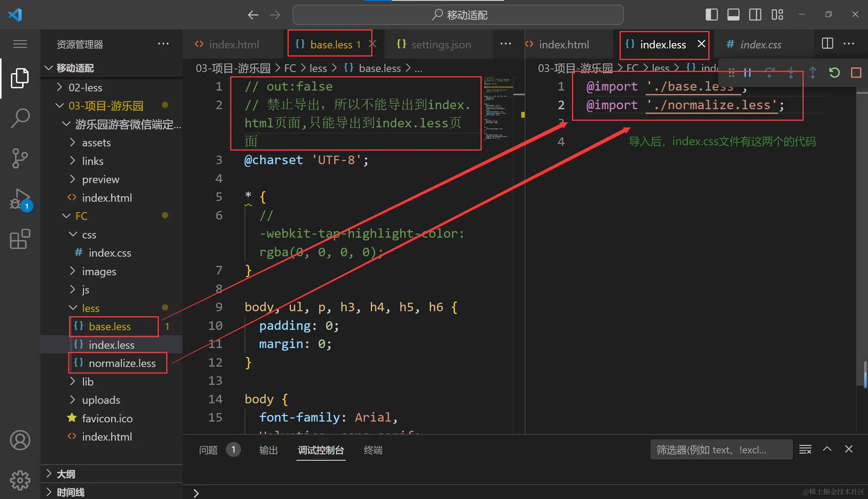Open the Search view in activity bar

pos(20,118)
